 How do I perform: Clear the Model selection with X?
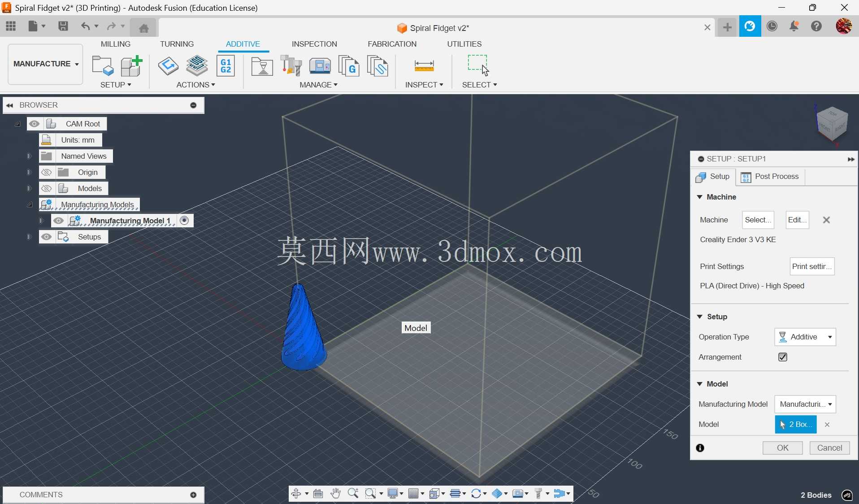coord(827,424)
